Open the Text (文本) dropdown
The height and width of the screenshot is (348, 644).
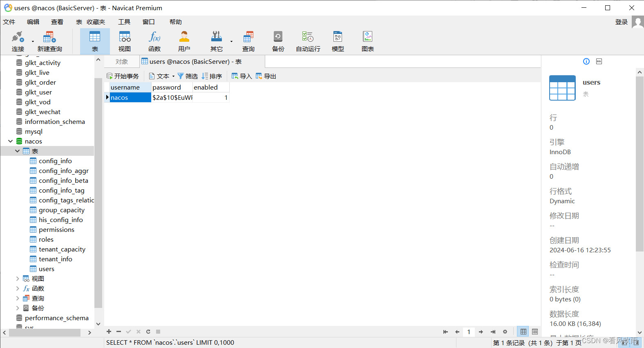(162, 76)
